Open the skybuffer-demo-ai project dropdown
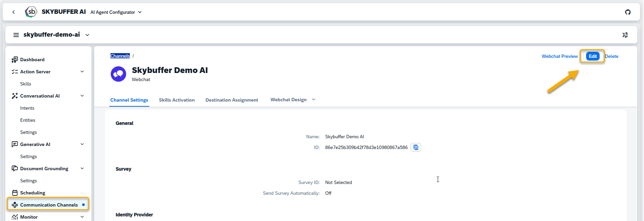Image resolution: width=644 pixels, height=221 pixels. (x=87, y=35)
